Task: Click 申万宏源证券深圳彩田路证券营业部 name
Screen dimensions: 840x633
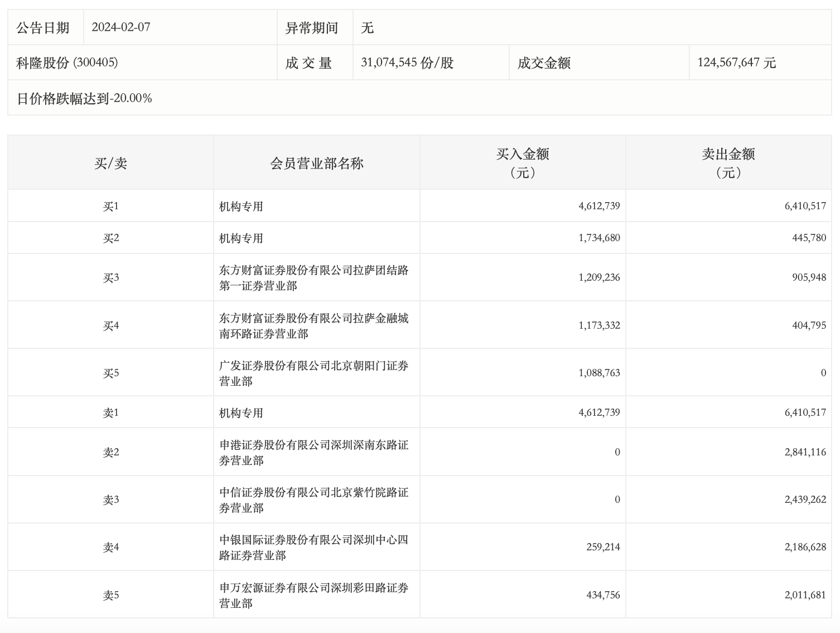Action: (x=313, y=596)
